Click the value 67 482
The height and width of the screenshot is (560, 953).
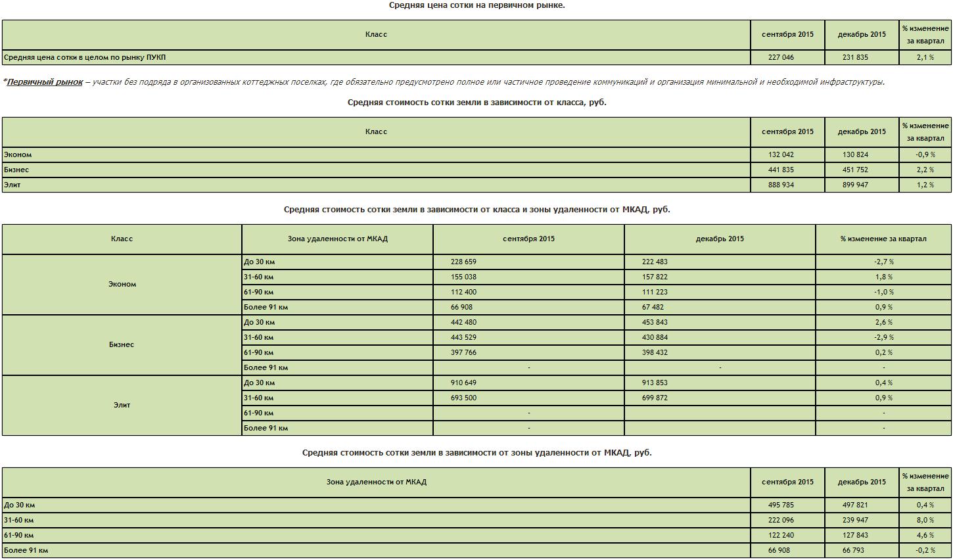653,307
